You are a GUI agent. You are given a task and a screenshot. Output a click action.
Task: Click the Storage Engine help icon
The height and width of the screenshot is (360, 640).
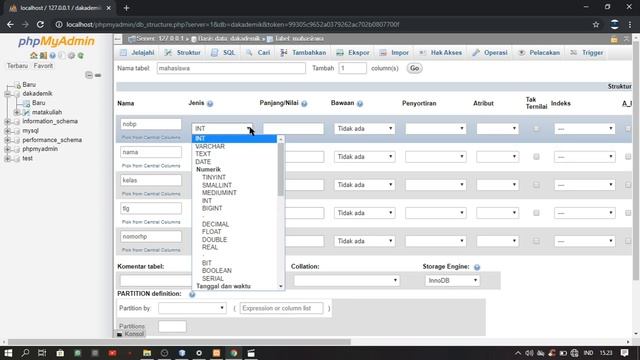pos(477,267)
